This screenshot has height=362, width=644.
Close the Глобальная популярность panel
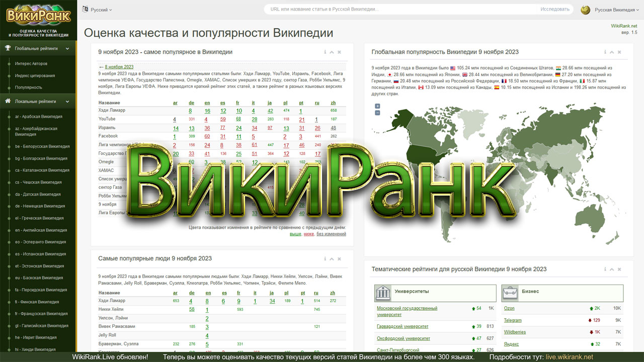[x=619, y=52]
